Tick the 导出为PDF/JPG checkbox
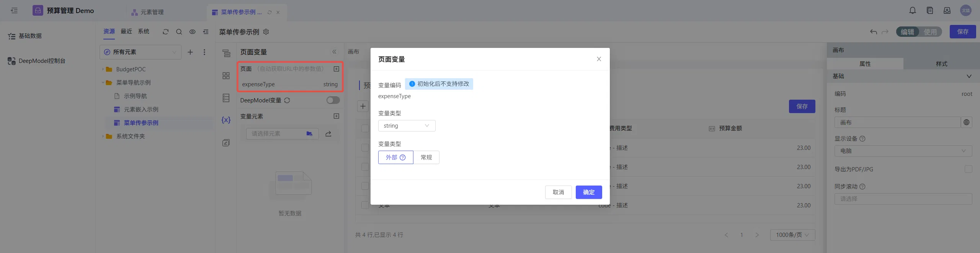This screenshot has width=980, height=253. click(968, 169)
